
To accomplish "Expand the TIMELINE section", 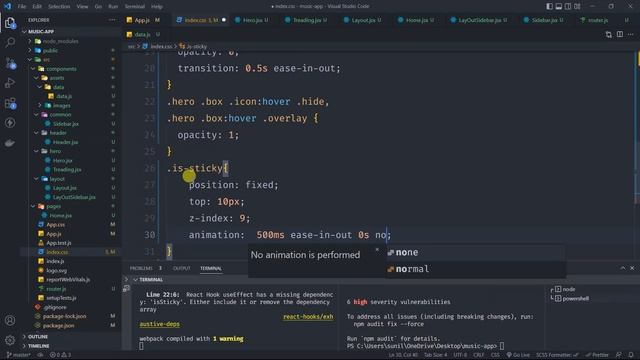I will point(38,346).
